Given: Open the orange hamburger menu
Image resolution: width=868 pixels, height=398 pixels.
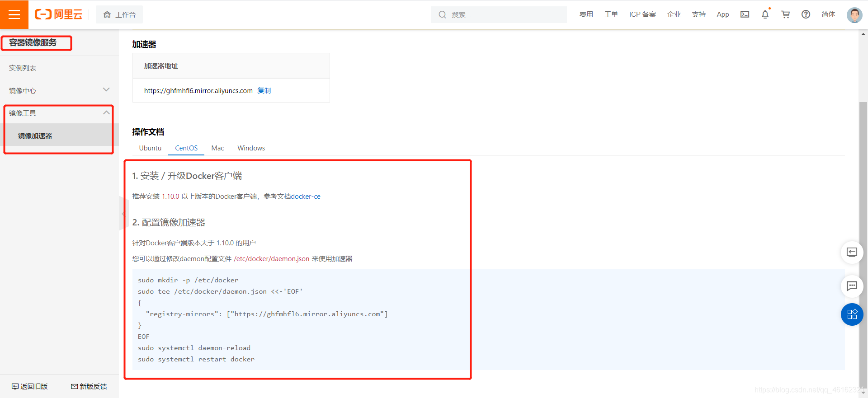Looking at the screenshot, I should (14, 14).
